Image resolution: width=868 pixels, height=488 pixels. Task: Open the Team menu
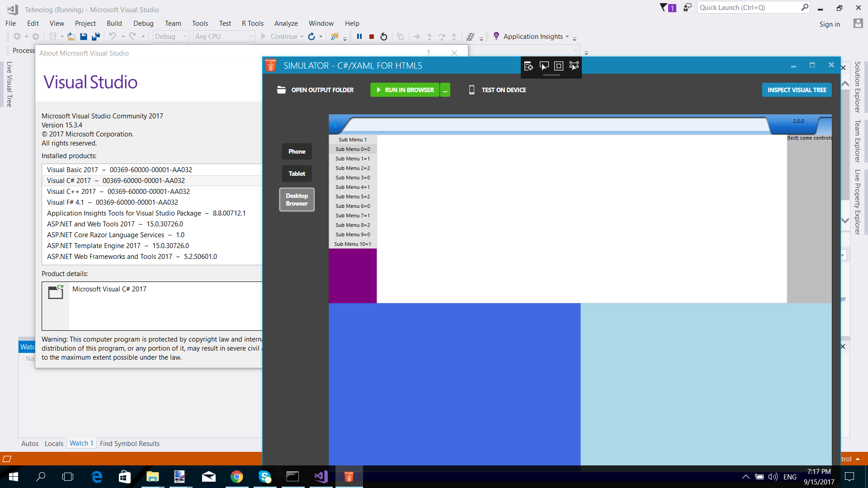click(173, 23)
